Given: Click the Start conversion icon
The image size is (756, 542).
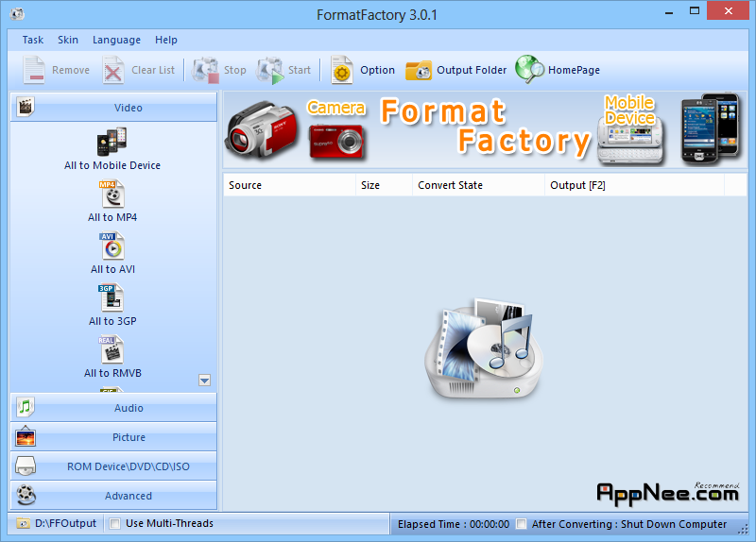Looking at the screenshot, I should (x=270, y=70).
